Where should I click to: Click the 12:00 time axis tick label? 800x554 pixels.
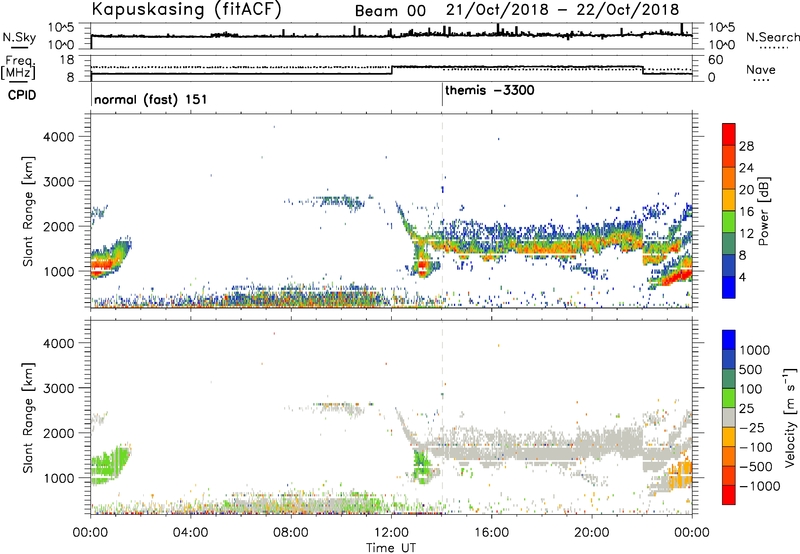pos(391,533)
